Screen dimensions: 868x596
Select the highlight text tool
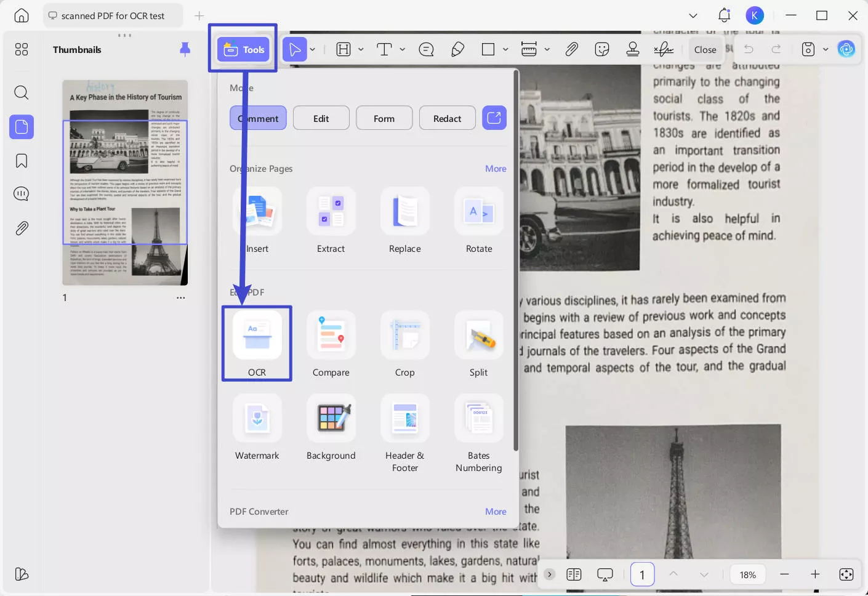pos(344,49)
